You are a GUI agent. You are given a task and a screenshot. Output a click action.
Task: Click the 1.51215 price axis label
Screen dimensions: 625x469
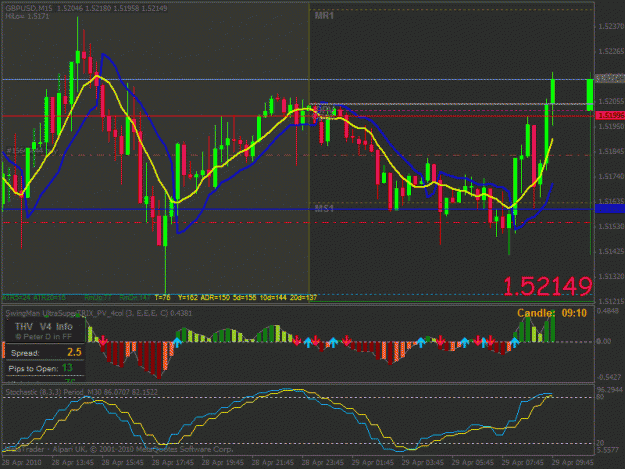click(611, 301)
